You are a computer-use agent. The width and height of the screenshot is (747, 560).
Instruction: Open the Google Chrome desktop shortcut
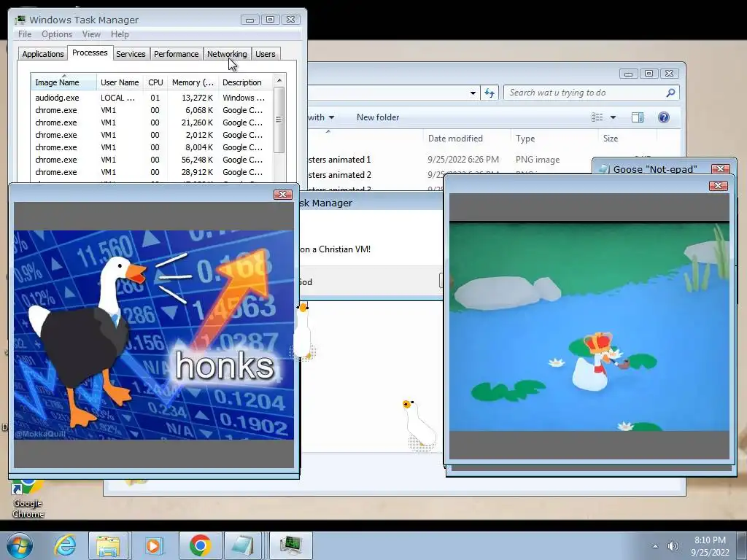click(28, 497)
